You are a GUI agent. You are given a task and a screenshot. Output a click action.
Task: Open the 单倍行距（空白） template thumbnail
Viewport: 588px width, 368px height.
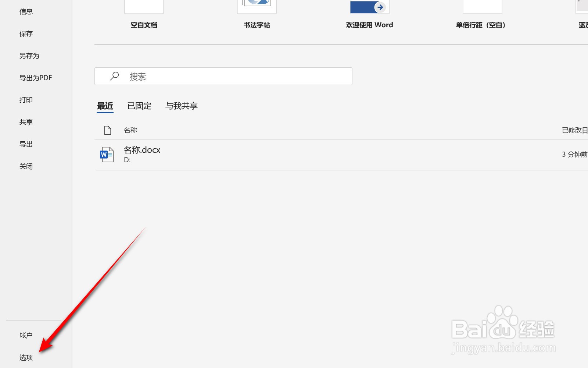[x=482, y=7]
